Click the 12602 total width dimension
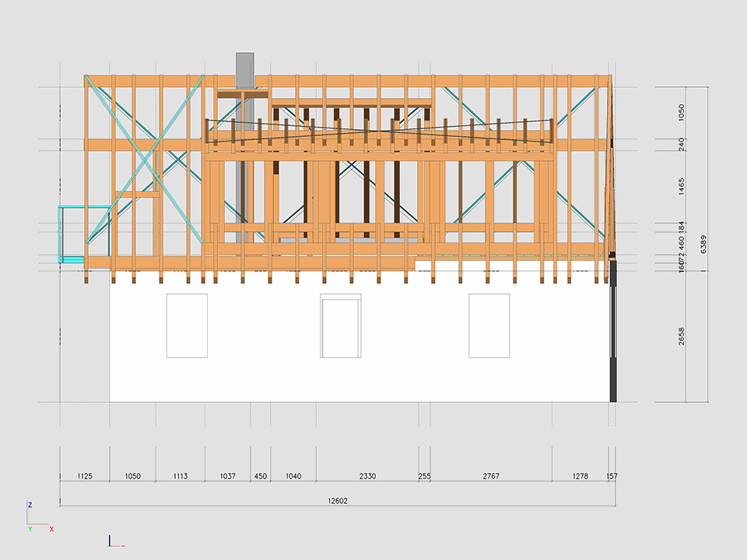The width and height of the screenshot is (747, 560). click(x=338, y=501)
